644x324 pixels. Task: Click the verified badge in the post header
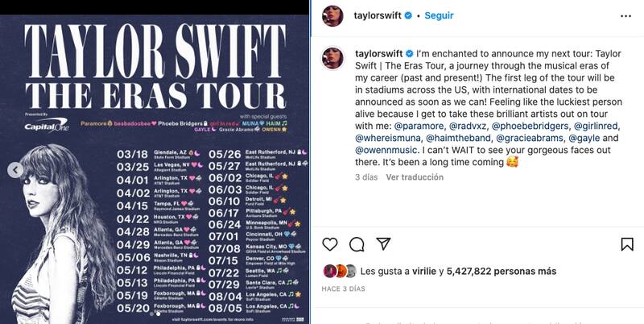(408, 16)
